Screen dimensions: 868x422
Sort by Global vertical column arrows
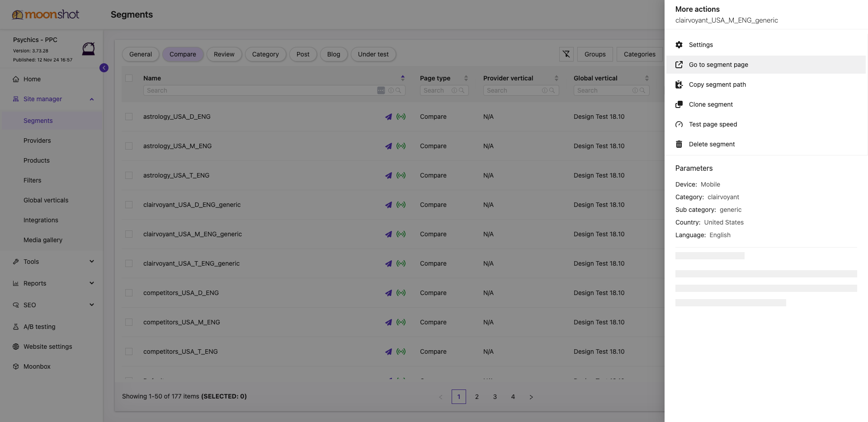pyautogui.click(x=647, y=78)
